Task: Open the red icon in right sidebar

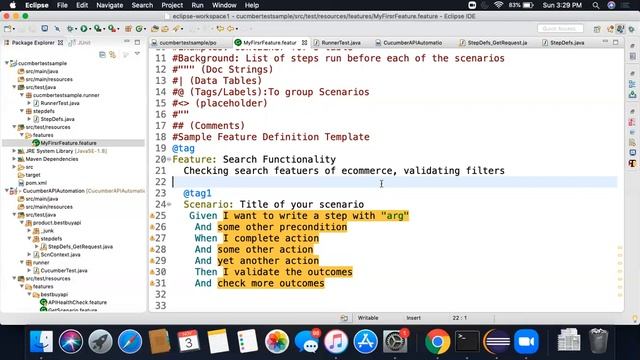Action: 632,122
